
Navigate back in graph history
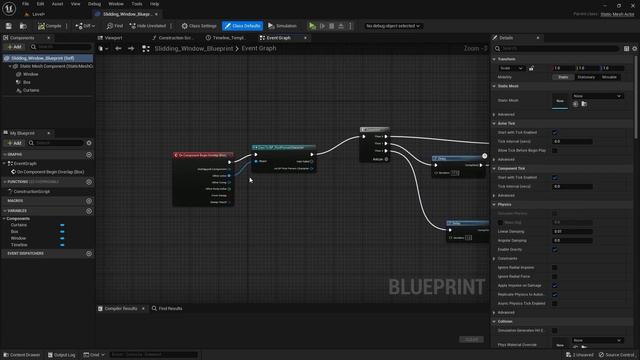point(118,49)
